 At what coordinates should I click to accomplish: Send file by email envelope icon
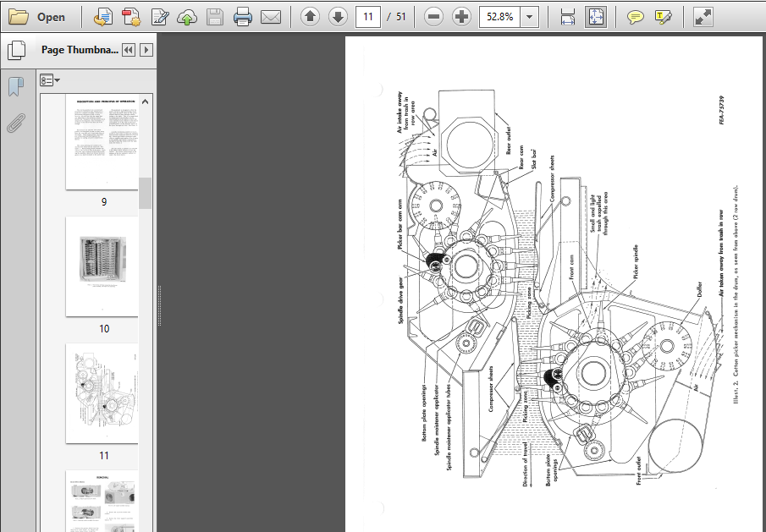pos(271,17)
